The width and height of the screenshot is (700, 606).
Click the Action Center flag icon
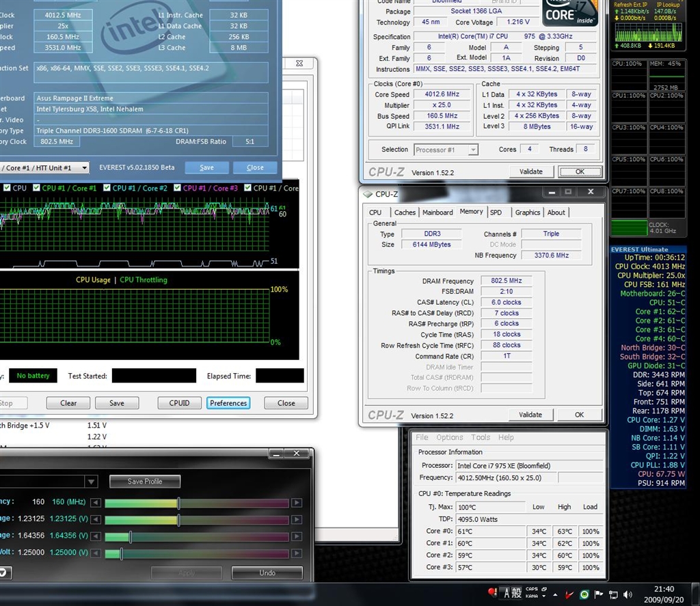[x=599, y=594]
